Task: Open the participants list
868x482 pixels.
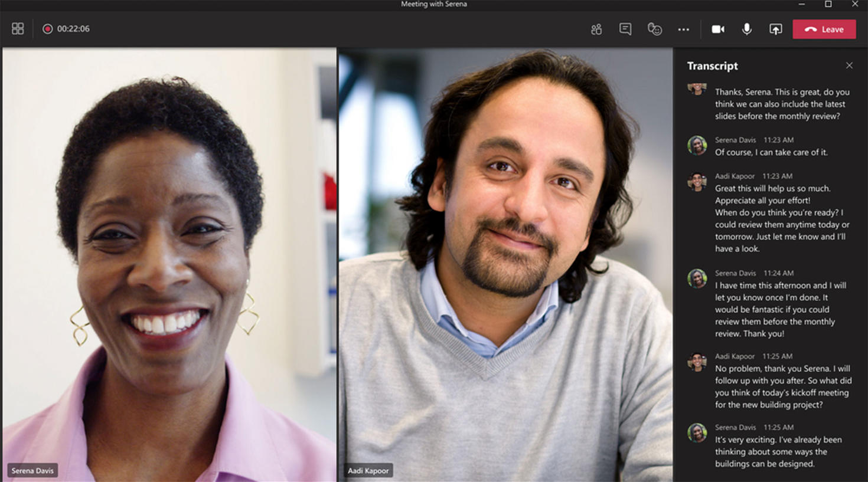Action: pyautogui.click(x=596, y=28)
